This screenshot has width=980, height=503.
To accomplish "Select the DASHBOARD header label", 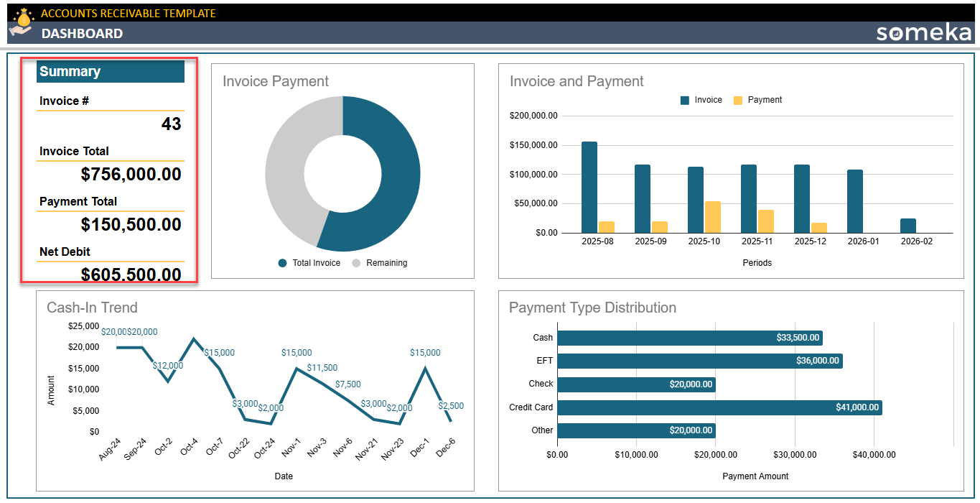I will 83,33.
